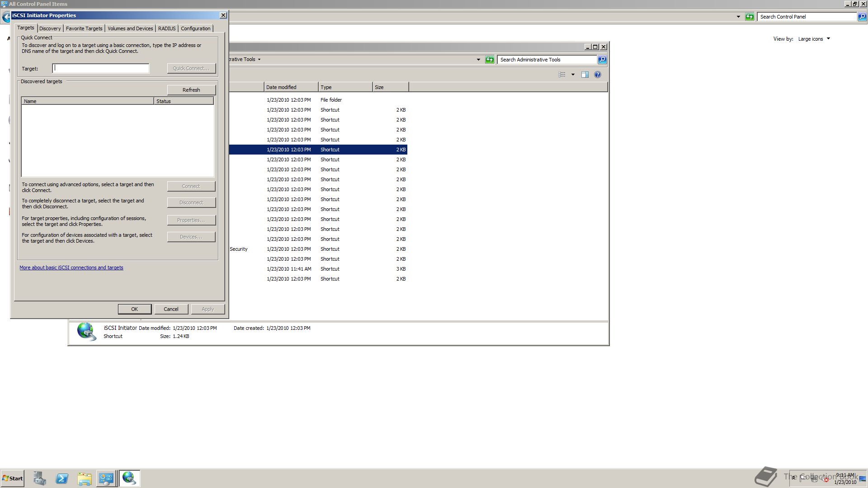
Task: Click the muted volume tray icon
Action: tap(826, 479)
